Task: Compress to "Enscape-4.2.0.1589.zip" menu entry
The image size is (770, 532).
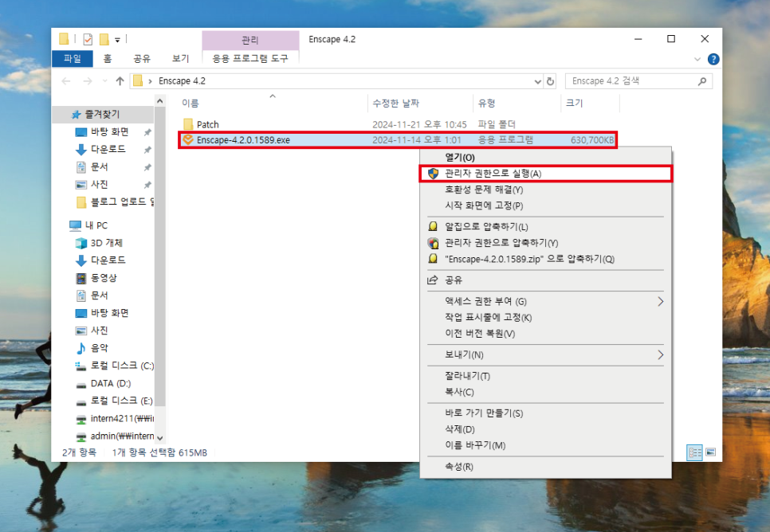Action: click(545, 259)
